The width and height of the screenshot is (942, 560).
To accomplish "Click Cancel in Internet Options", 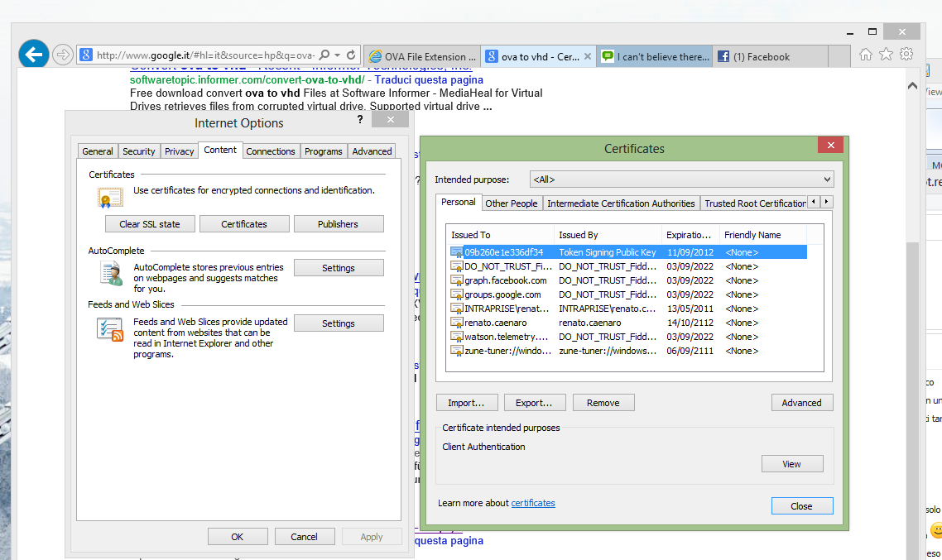I will 304,537.
